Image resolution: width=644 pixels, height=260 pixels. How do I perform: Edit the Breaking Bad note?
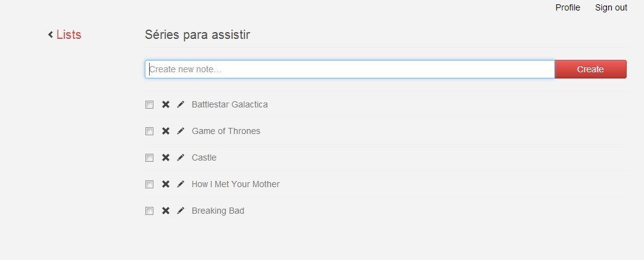pos(181,211)
